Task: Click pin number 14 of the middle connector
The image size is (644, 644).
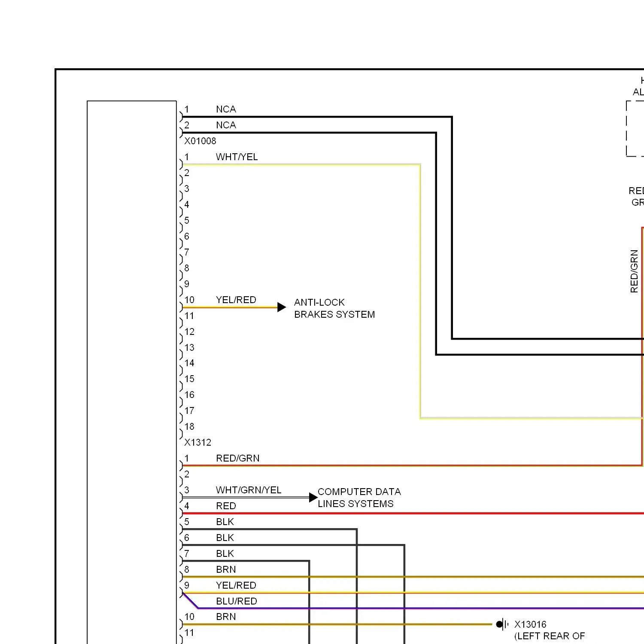Action: coord(189,363)
